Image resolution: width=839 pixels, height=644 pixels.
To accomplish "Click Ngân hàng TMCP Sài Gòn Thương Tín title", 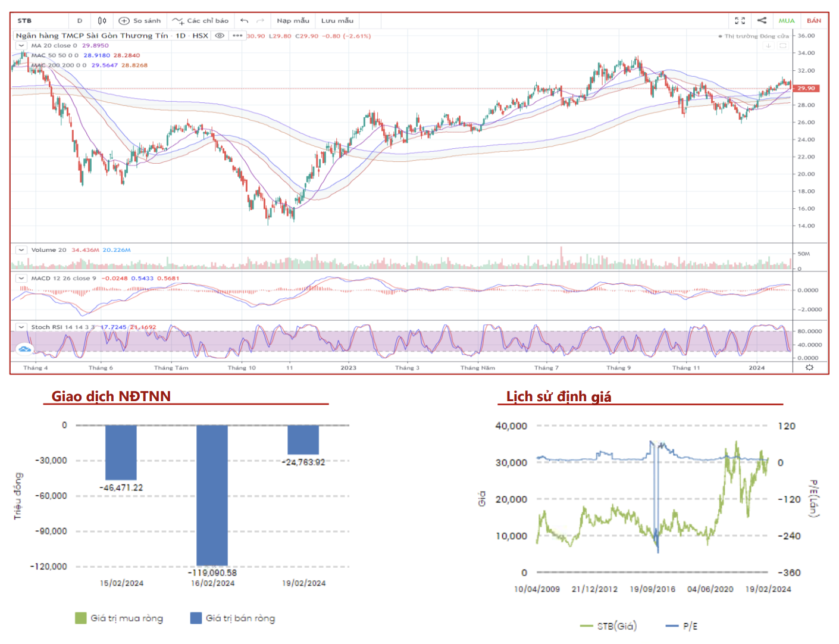I will 92,36.
